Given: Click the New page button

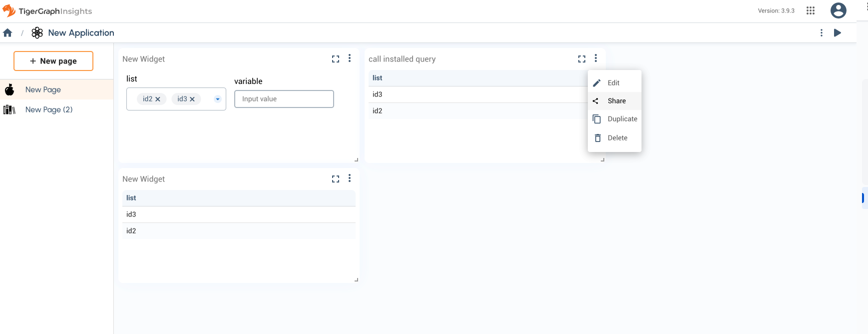Looking at the screenshot, I should point(53,61).
